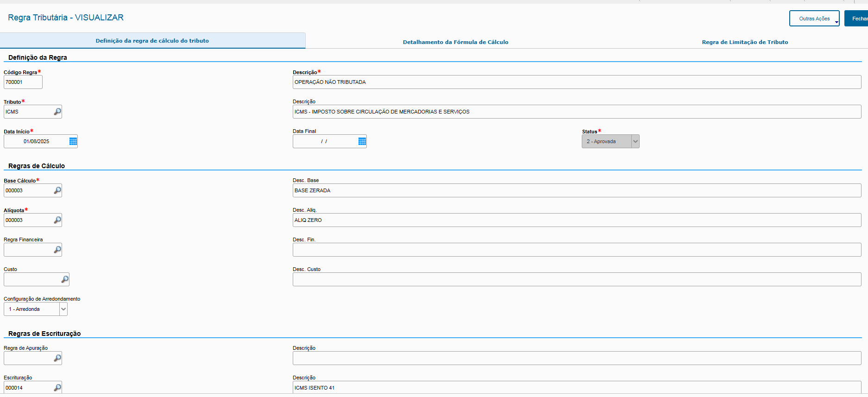Expand the Status dropdown showing Aprovada
Image resolution: width=868 pixels, height=397 pixels.
coord(635,141)
